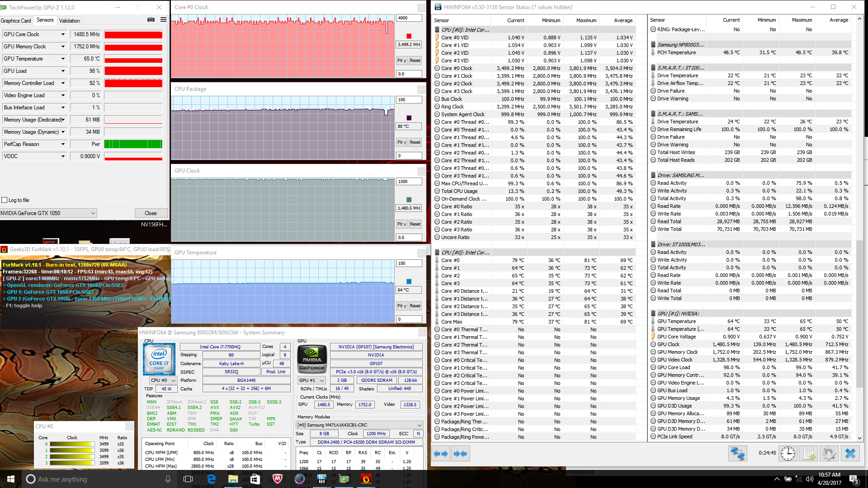Click purple color swatch in CPU Package graph
Screen dimensions: 868x488
coord(409,118)
